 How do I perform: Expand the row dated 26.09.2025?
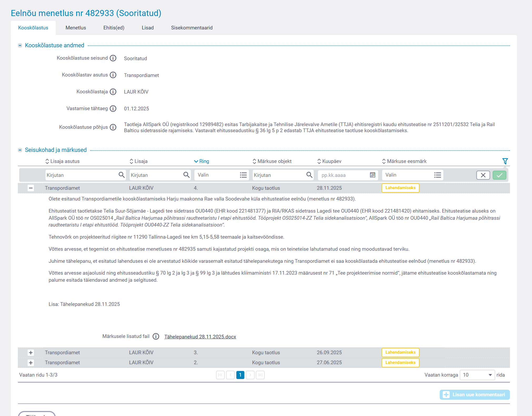(x=31, y=352)
